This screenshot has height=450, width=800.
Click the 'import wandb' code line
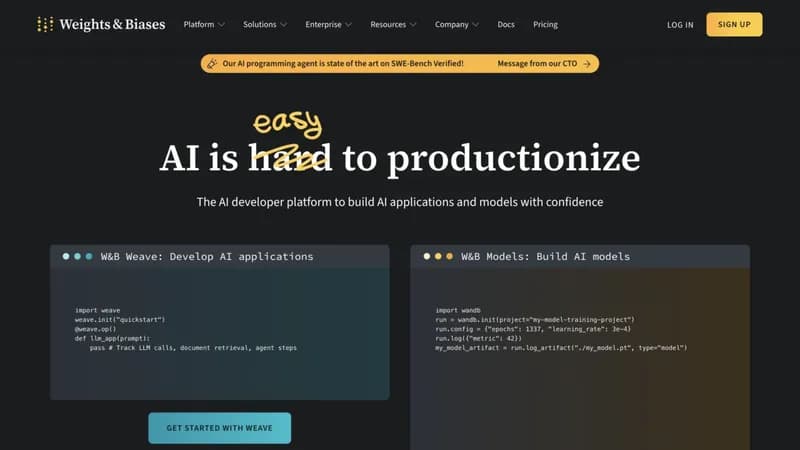pos(458,310)
